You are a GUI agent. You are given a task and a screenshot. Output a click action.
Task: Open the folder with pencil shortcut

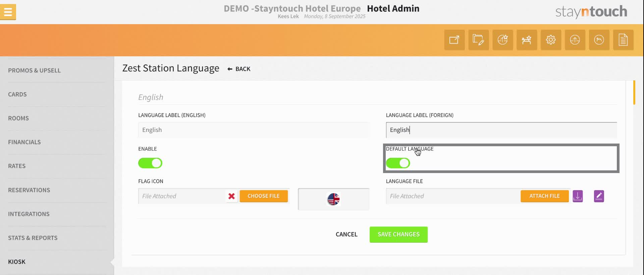click(x=479, y=40)
